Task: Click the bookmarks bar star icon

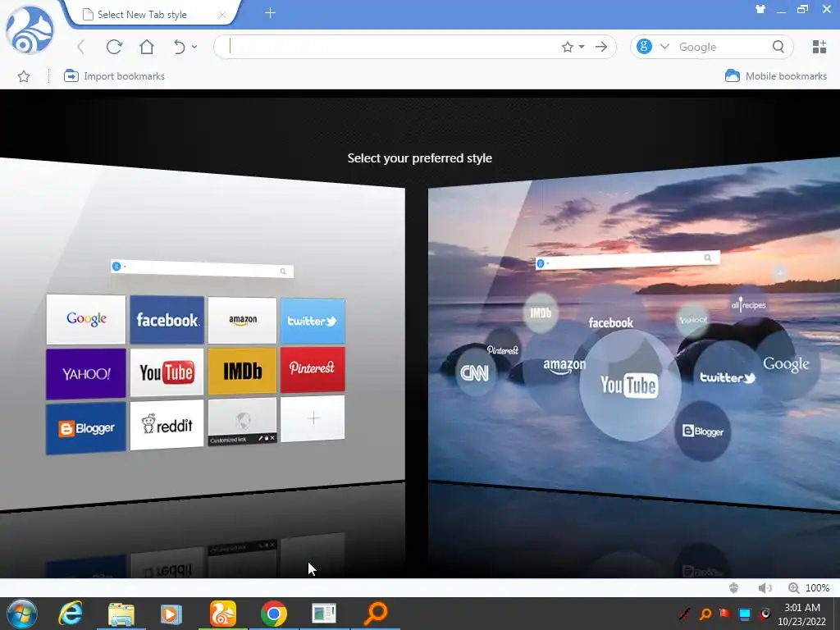Action: 24,76
